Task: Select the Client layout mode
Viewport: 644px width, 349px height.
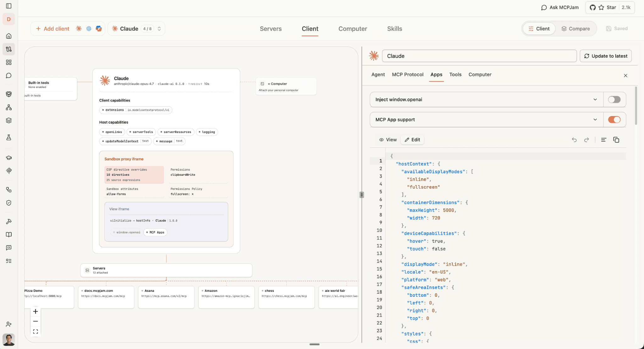Action: point(539,29)
